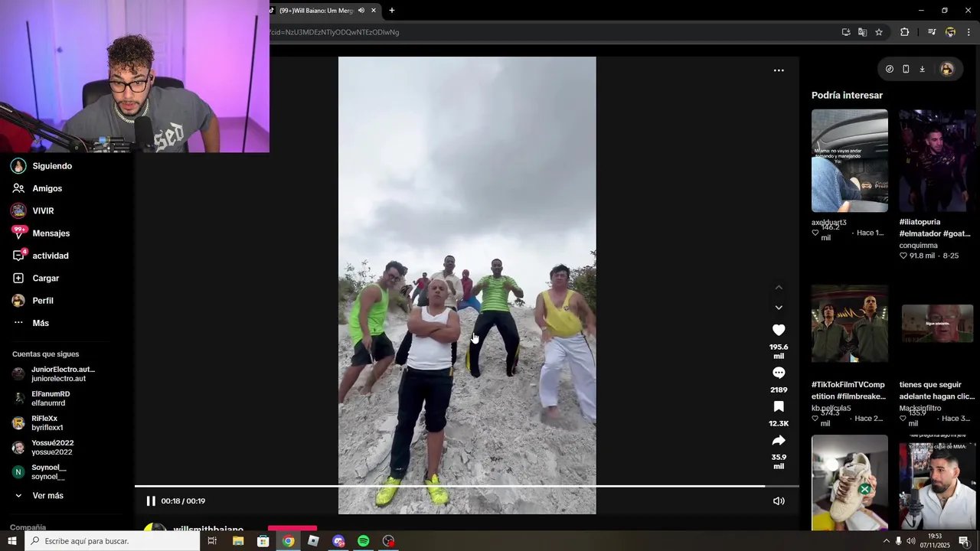Open the sneaker suggested video thumbnail
Image resolution: width=980 pixels, height=551 pixels.
tap(850, 482)
